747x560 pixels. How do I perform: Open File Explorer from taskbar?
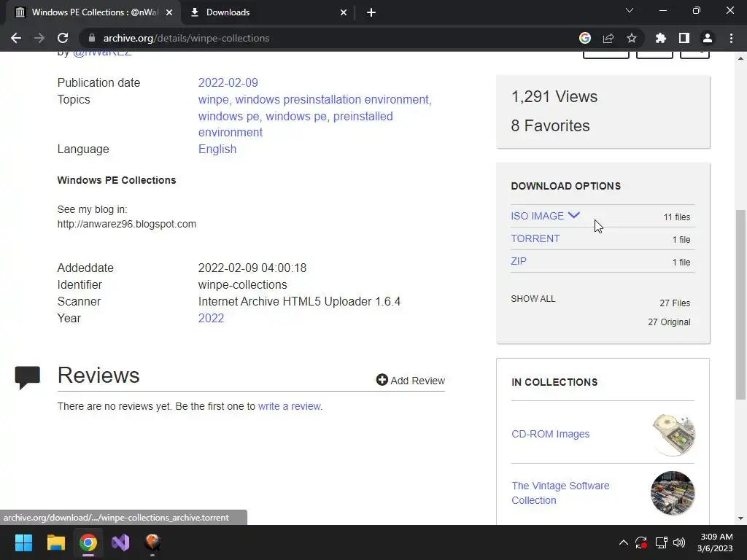(55, 542)
